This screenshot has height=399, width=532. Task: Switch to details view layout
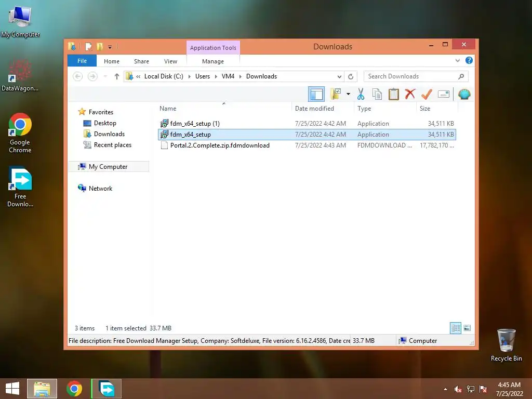[x=455, y=328]
